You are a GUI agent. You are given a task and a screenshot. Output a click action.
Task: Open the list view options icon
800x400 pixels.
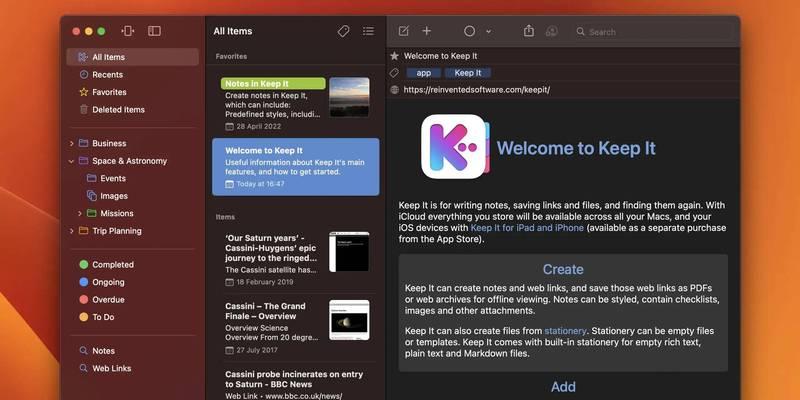coord(368,31)
